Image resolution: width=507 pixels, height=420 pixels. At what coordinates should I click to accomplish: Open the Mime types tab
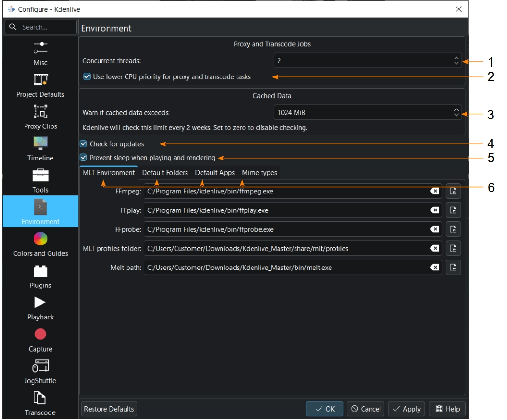point(259,173)
